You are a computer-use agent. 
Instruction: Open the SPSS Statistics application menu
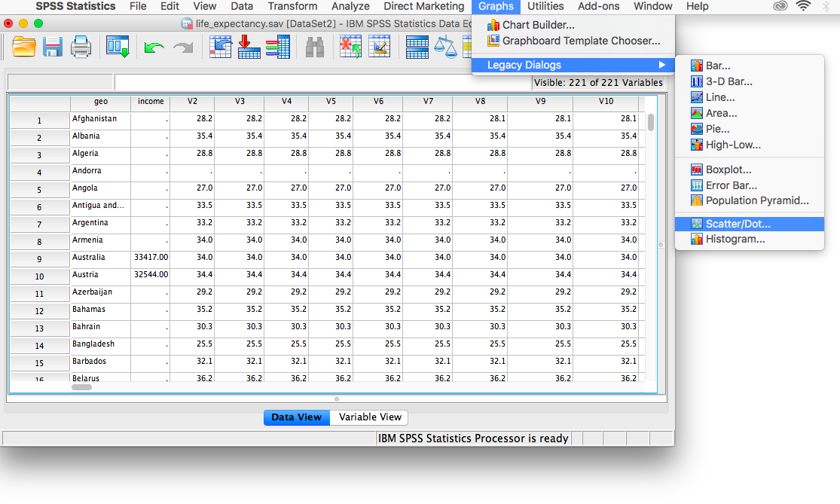click(75, 7)
